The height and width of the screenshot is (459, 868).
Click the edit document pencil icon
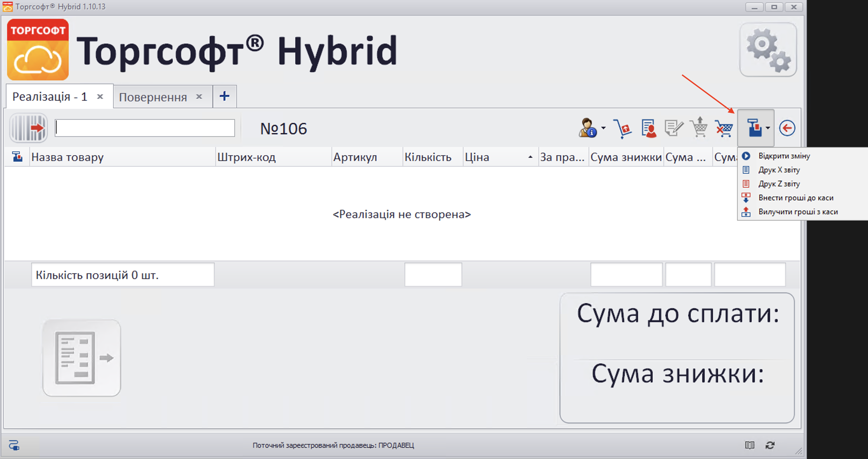(674, 128)
